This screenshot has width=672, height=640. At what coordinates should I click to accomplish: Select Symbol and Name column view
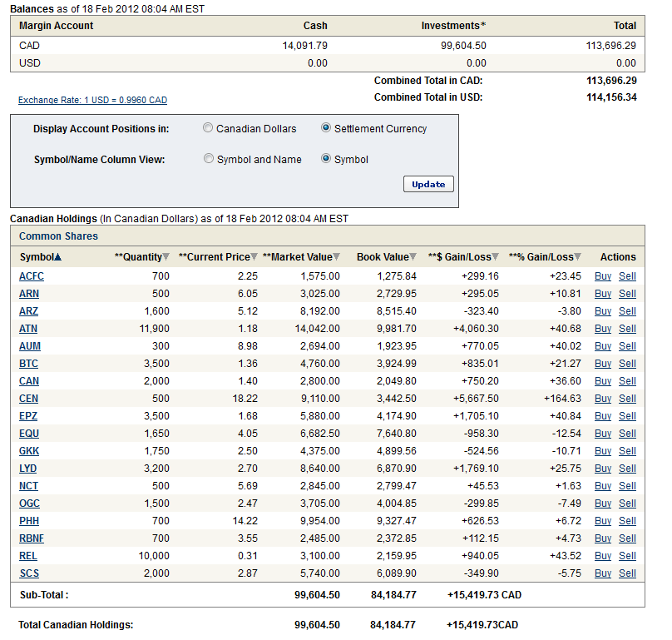209,160
